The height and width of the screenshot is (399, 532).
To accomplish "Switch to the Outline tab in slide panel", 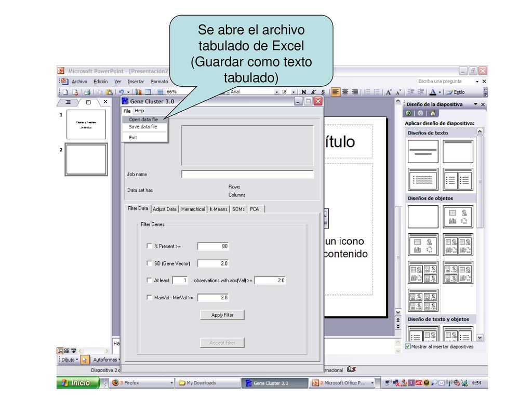I will [68, 102].
